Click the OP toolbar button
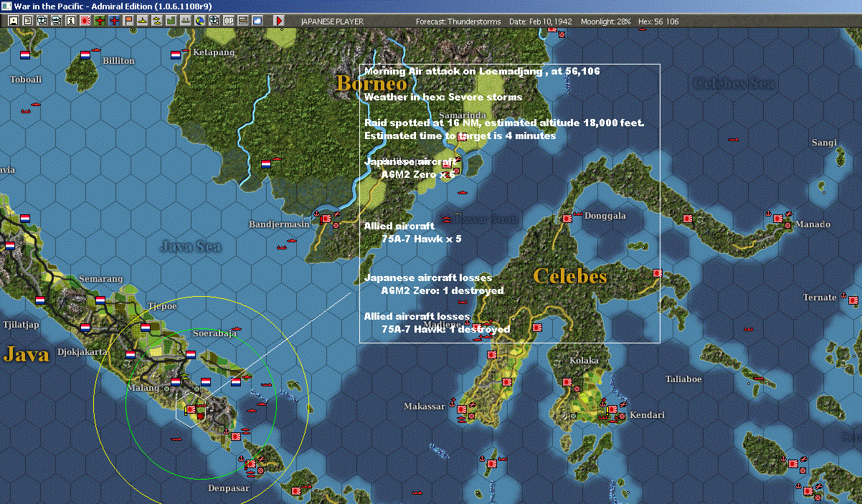The width and height of the screenshot is (862, 504). click(229, 21)
